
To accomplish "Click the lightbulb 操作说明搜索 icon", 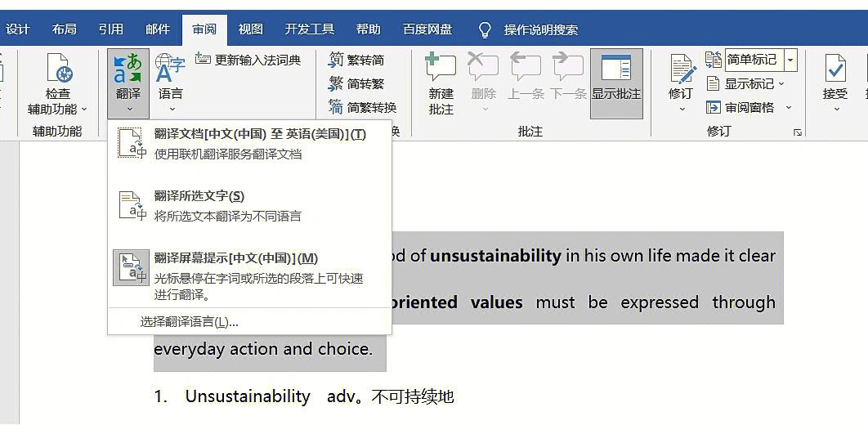I will [485, 30].
